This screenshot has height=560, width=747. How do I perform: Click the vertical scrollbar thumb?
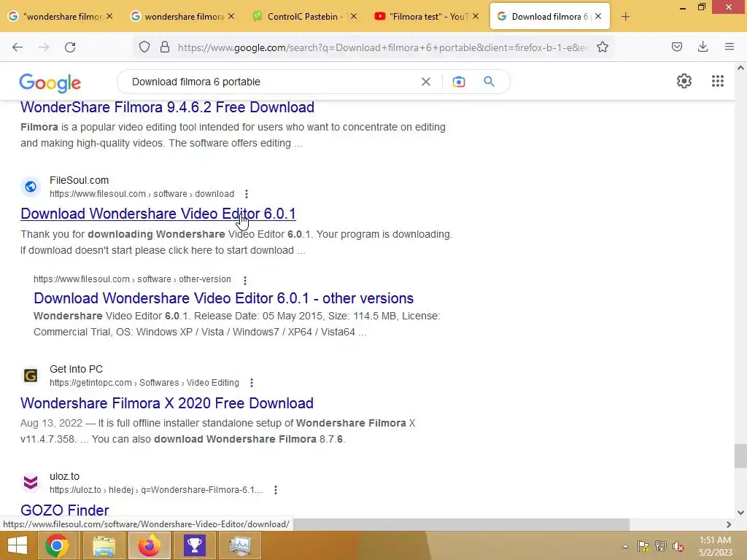pyautogui.click(x=740, y=456)
